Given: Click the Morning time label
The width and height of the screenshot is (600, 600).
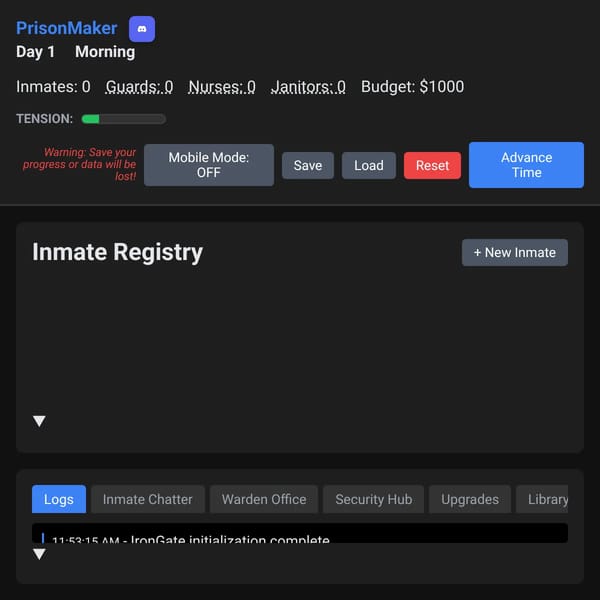Looking at the screenshot, I should click(105, 52).
